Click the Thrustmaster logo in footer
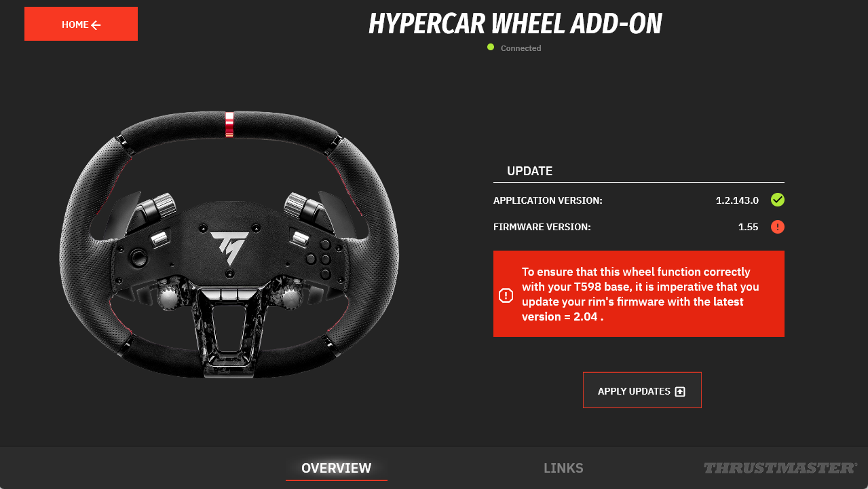The width and height of the screenshot is (868, 489). coord(780,468)
